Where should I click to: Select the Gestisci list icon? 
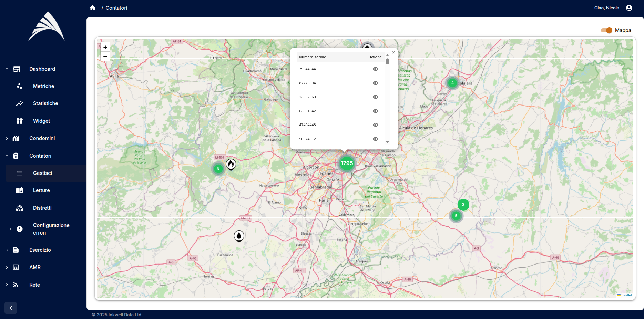[x=20, y=173]
